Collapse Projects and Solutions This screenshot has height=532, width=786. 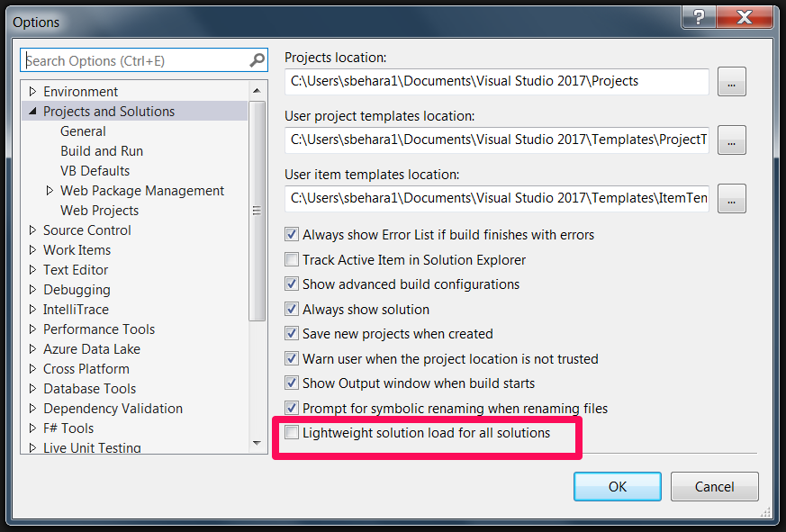tap(33, 111)
